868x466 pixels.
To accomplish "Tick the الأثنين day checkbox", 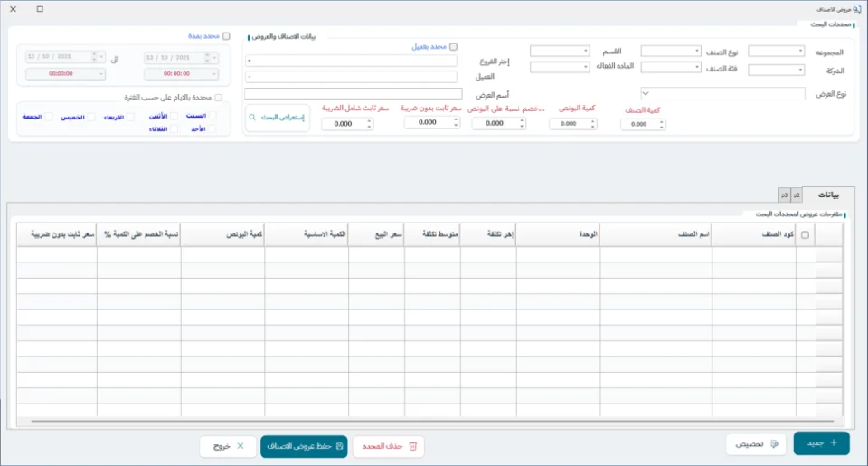I will (174, 116).
